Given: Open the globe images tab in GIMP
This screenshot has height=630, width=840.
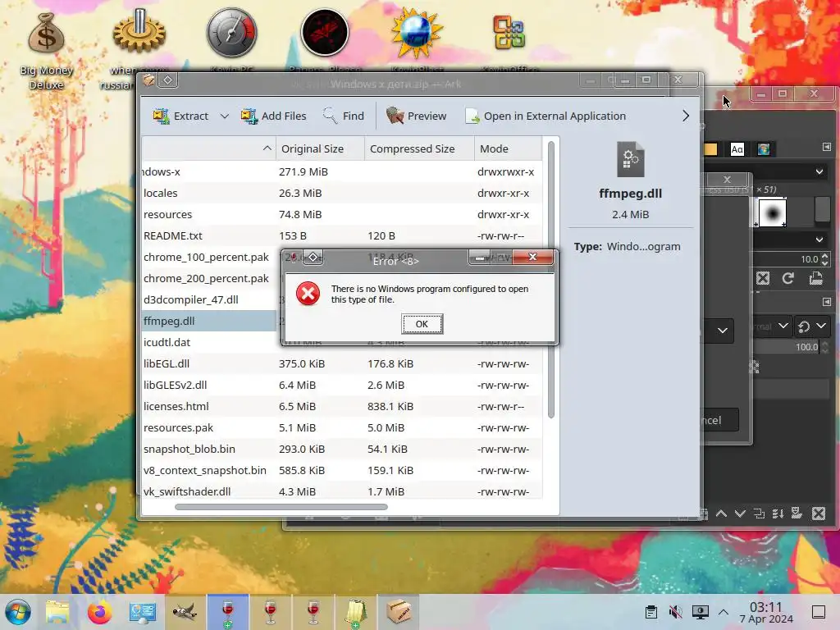Looking at the screenshot, I should point(764,149).
